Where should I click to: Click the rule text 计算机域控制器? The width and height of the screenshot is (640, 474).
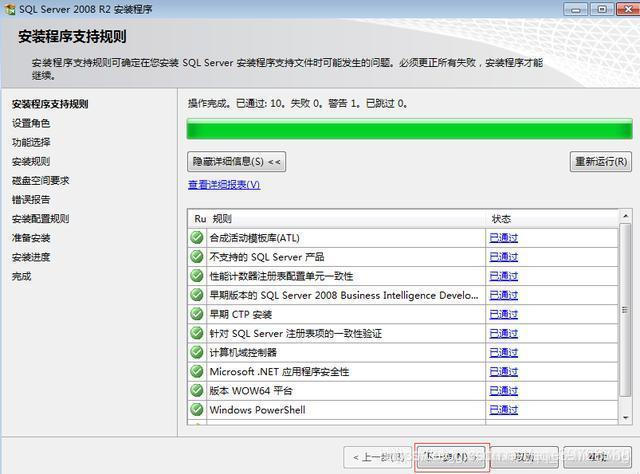pyautogui.click(x=243, y=352)
